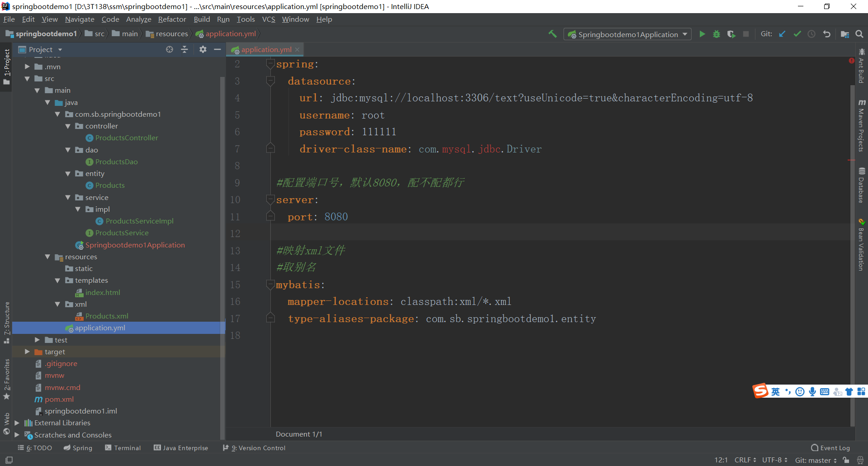
Task: Open the Database side panel
Action: 862,185
